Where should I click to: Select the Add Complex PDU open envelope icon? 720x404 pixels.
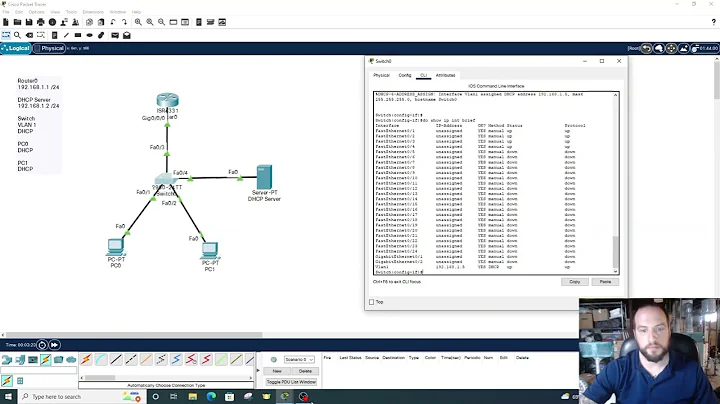click(x=127, y=35)
